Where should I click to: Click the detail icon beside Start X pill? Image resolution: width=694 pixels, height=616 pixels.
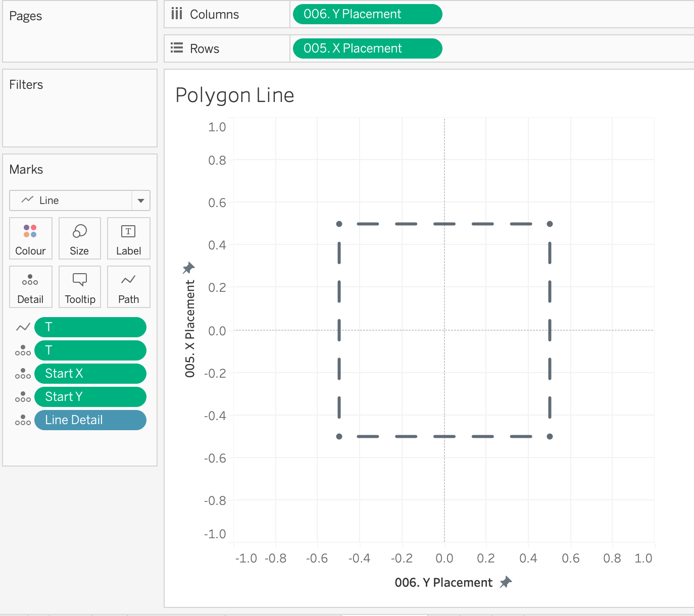(x=23, y=374)
